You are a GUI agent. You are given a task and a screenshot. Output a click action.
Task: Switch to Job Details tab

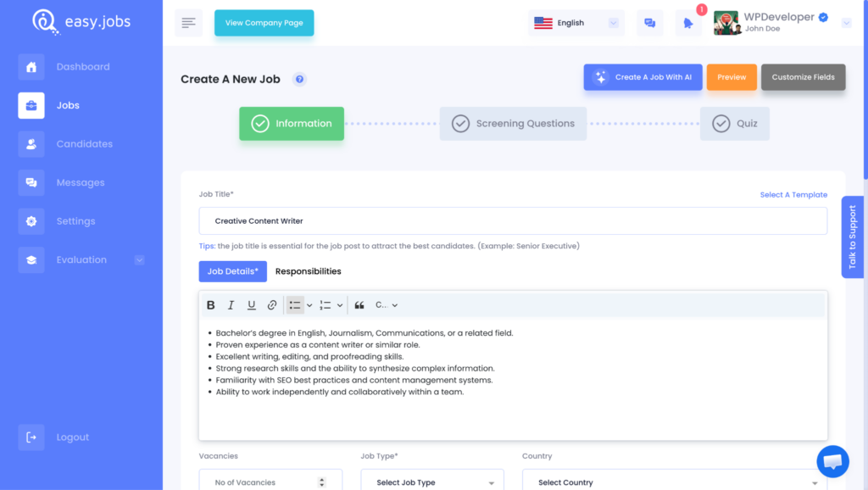[x=232, y=271]
